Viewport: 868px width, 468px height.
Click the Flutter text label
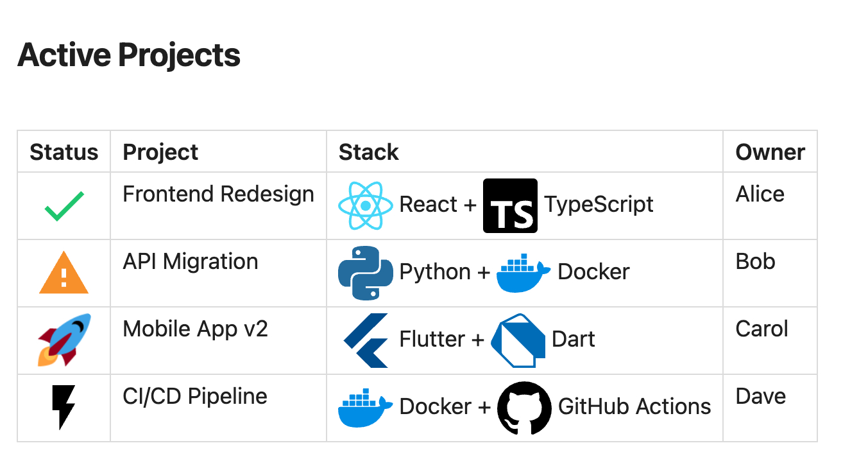[x=432, y=339]
